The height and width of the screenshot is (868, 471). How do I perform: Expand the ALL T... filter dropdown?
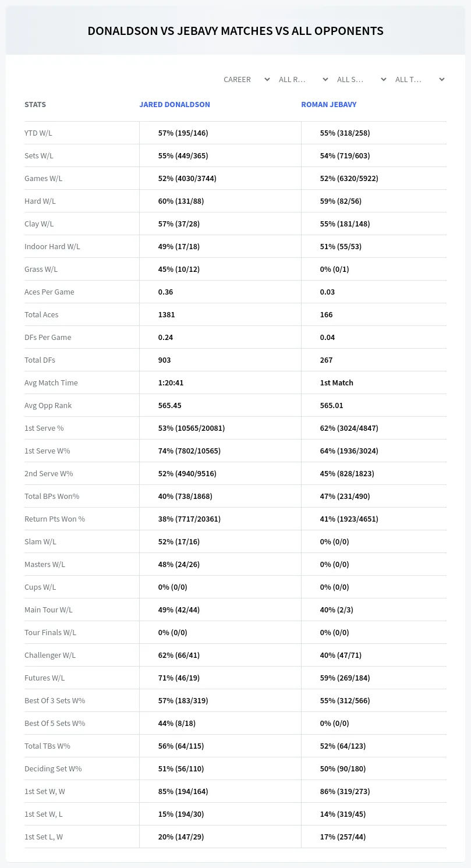click(x=420, y=79)
